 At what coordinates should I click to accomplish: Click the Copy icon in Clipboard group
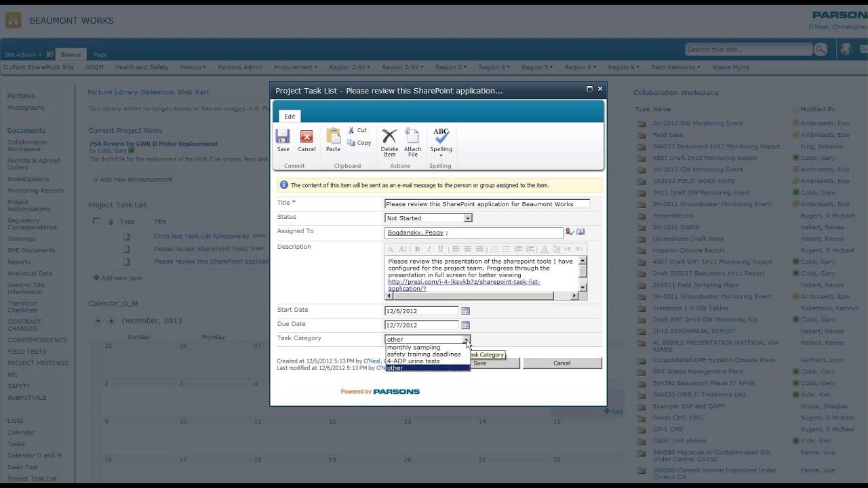point(351,143)
